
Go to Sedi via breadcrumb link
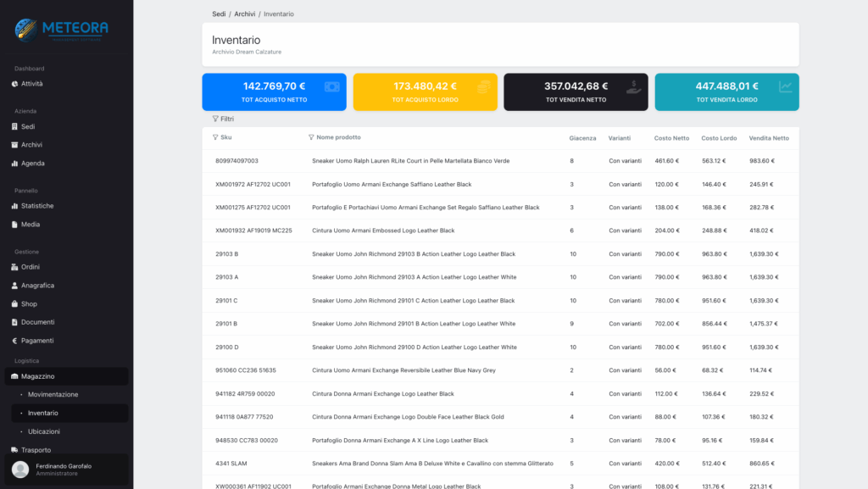[x=219, y=14]
